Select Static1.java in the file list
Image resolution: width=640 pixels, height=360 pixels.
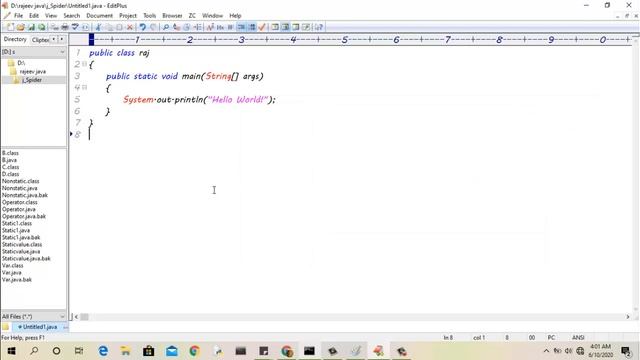pos(16,230)
